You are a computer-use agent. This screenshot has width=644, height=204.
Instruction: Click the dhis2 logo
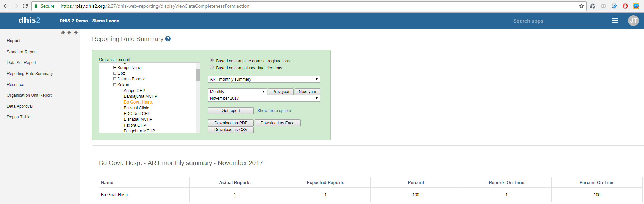click(x=30, y=20)
